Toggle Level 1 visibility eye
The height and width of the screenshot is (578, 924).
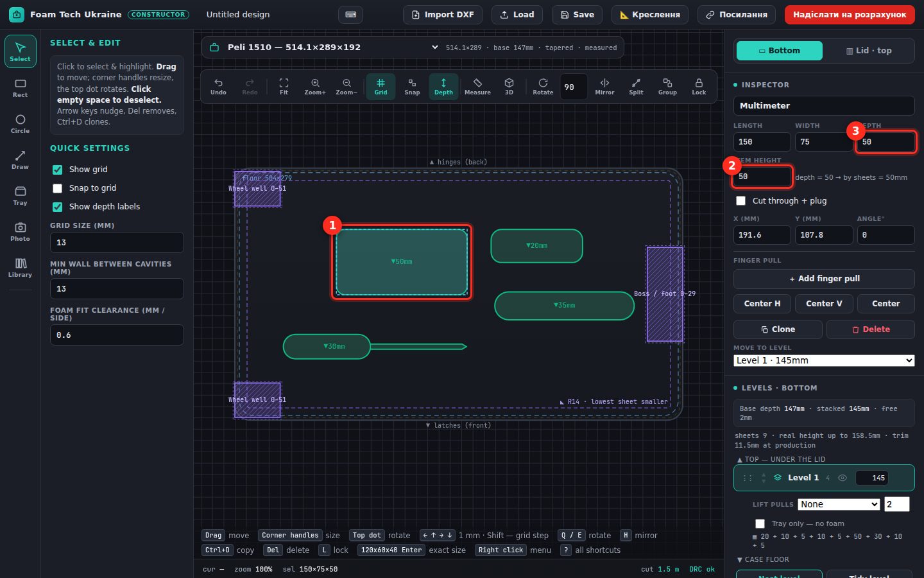coord(843,478)
